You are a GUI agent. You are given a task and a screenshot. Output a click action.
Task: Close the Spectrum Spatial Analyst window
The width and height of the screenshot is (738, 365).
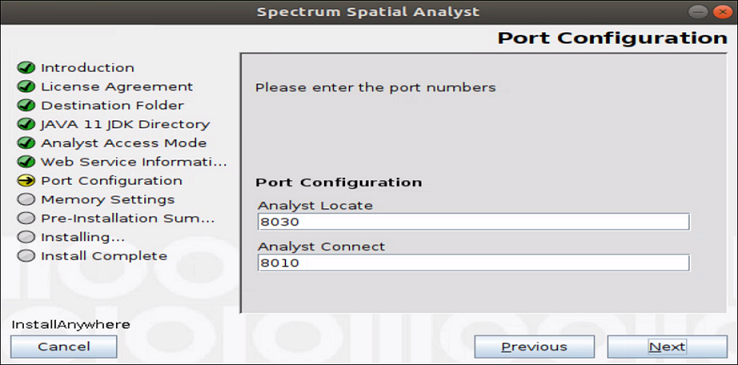[x=722, y=12]
